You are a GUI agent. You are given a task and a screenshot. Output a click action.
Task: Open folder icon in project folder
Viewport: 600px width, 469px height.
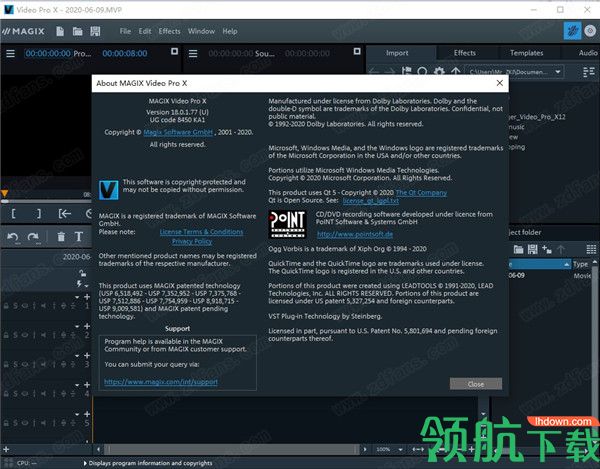[518, 250]
